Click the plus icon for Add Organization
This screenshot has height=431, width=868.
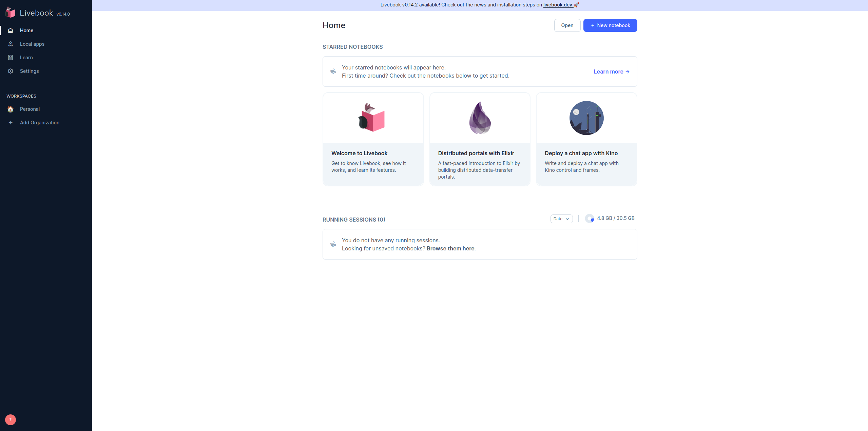11,123
